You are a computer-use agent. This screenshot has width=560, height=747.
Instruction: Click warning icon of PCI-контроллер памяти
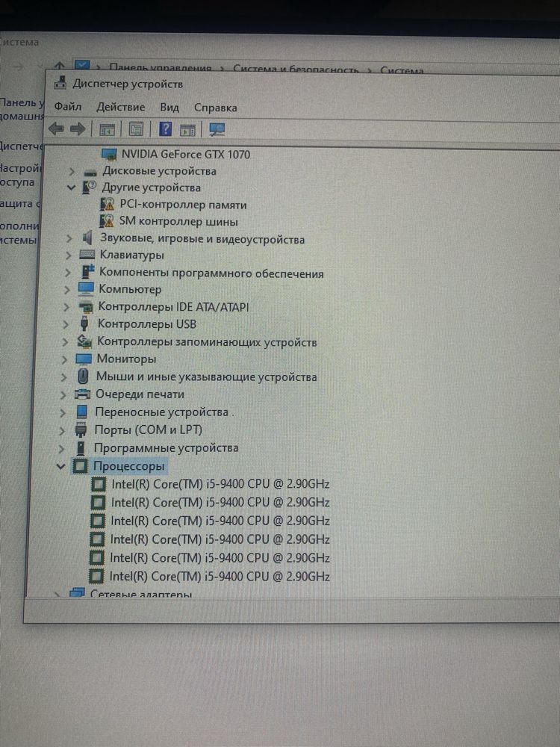[x=107, y=205]
